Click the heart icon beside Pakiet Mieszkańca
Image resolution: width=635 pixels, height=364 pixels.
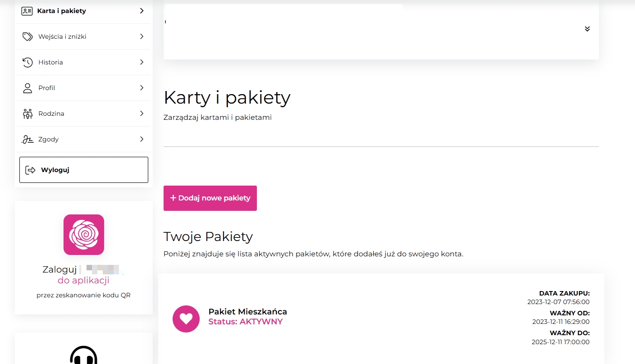click(186, 319)
